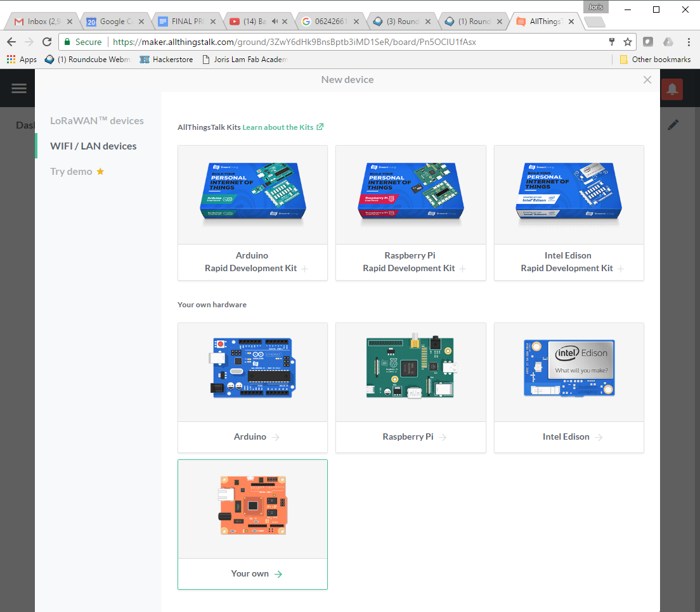
Task: Click green arrow next to Your own
Action: coord(278,574)
